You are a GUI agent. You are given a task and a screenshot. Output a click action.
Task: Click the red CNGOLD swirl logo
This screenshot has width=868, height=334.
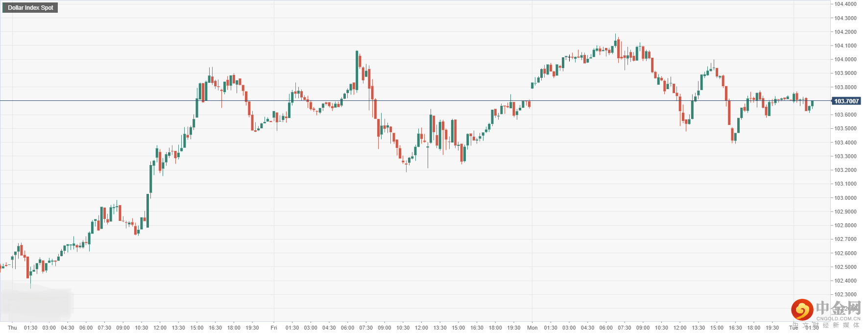tap(802, 309)
